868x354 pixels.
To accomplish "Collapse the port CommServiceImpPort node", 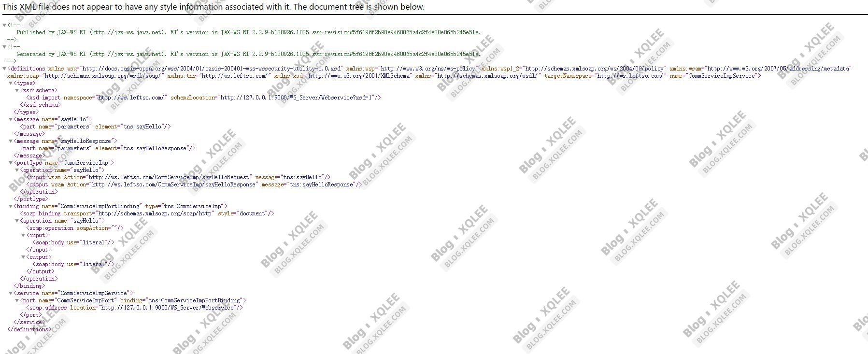I will tap(17, 300).
